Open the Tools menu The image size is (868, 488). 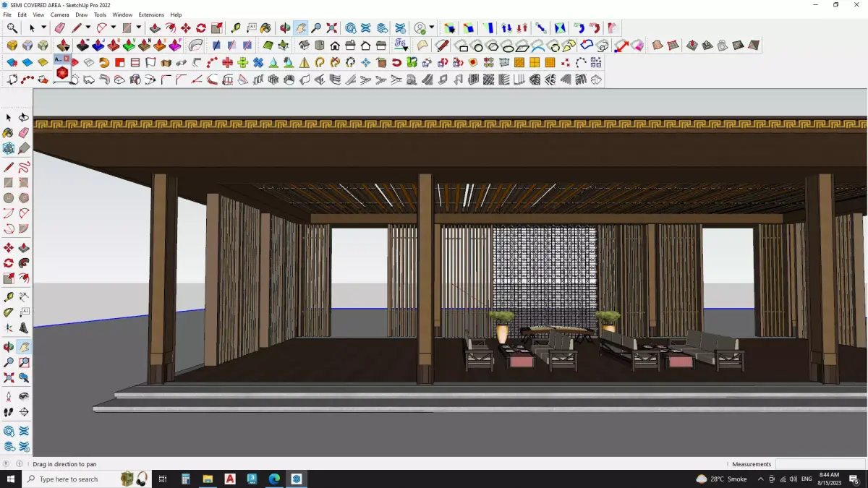click(x=101, y=14)
